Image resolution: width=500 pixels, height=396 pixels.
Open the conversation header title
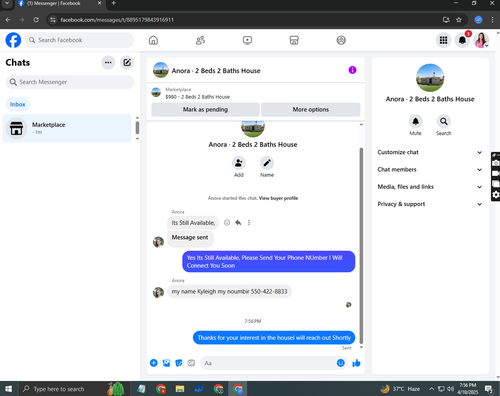[x=216, y=71]
